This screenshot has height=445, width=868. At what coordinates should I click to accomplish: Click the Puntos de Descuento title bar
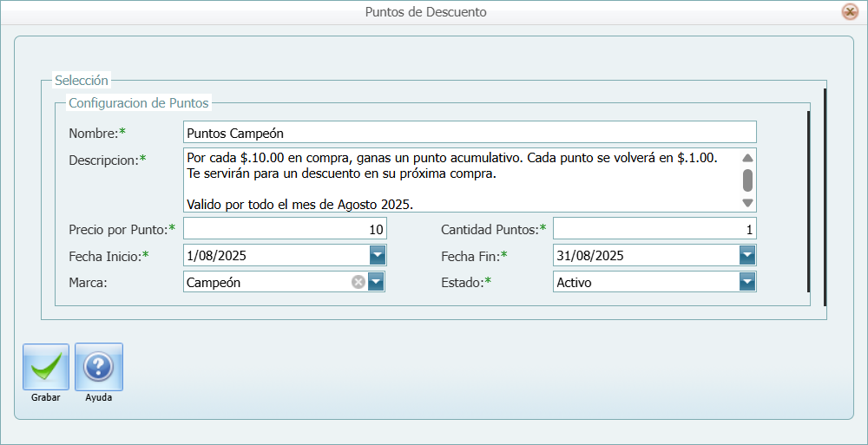[x=425, y=12]
